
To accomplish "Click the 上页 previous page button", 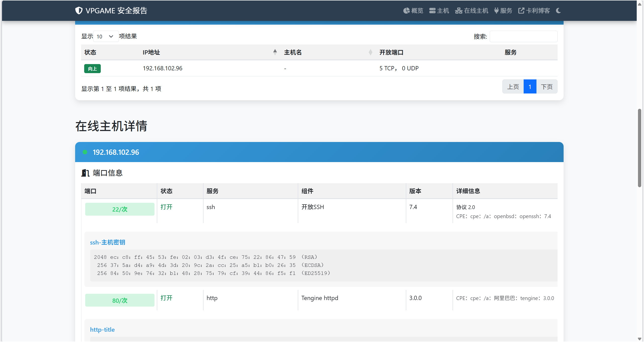I will (513, 87).
